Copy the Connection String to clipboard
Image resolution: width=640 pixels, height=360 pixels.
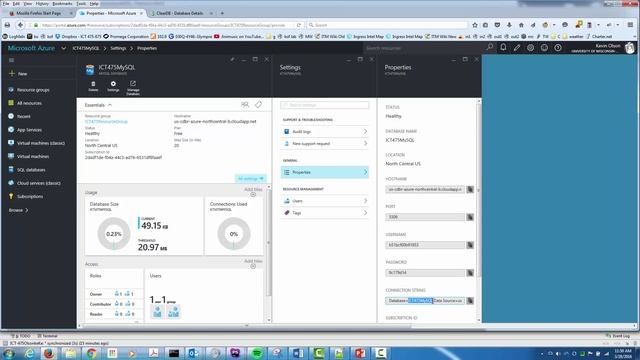tap(470, 301)
